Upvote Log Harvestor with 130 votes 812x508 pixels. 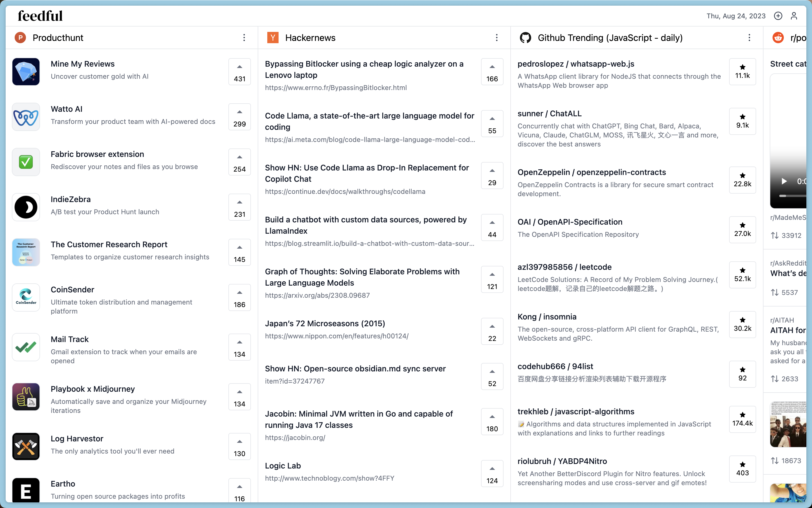pos(240,446)
